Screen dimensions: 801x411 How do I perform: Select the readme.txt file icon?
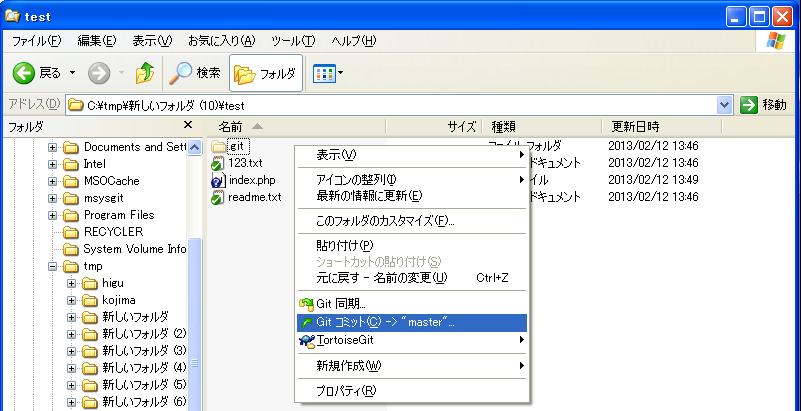coord(219,197)
